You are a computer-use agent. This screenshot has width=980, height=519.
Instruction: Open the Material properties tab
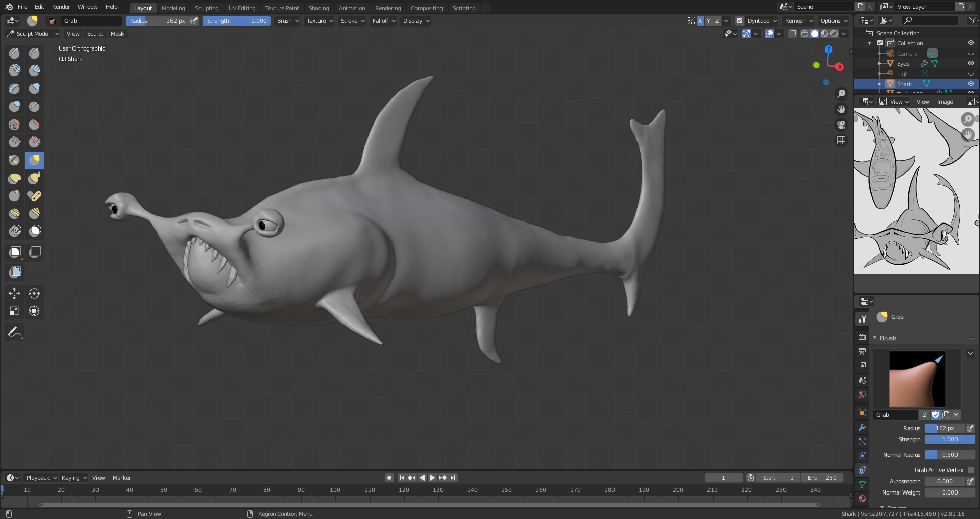click(x=862, y=499)
